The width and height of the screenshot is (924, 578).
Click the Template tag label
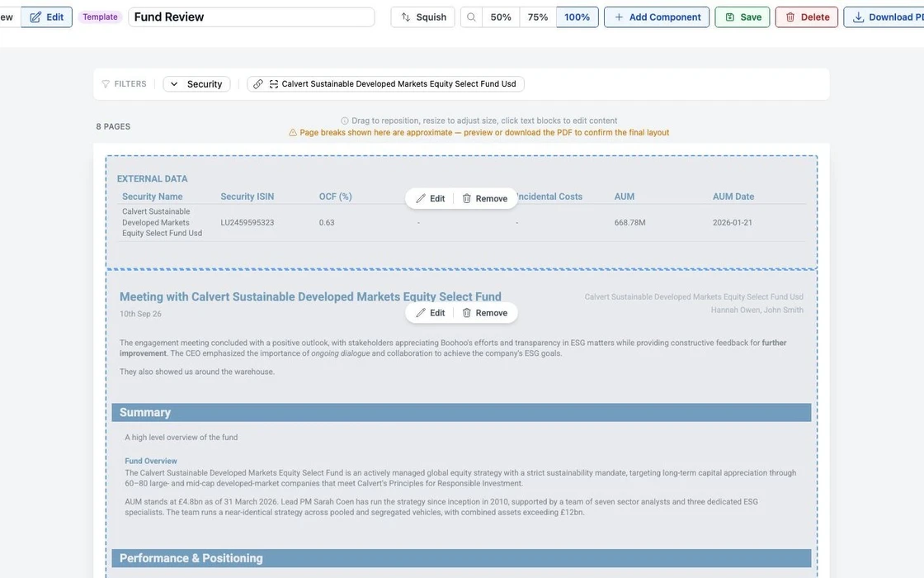tap(100, 17)
